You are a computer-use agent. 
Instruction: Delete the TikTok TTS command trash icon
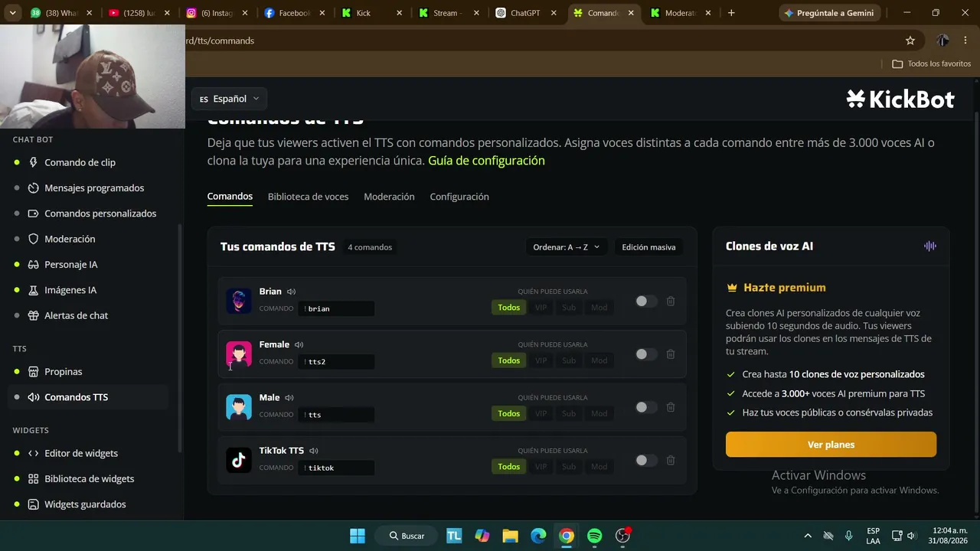(671, 460)
